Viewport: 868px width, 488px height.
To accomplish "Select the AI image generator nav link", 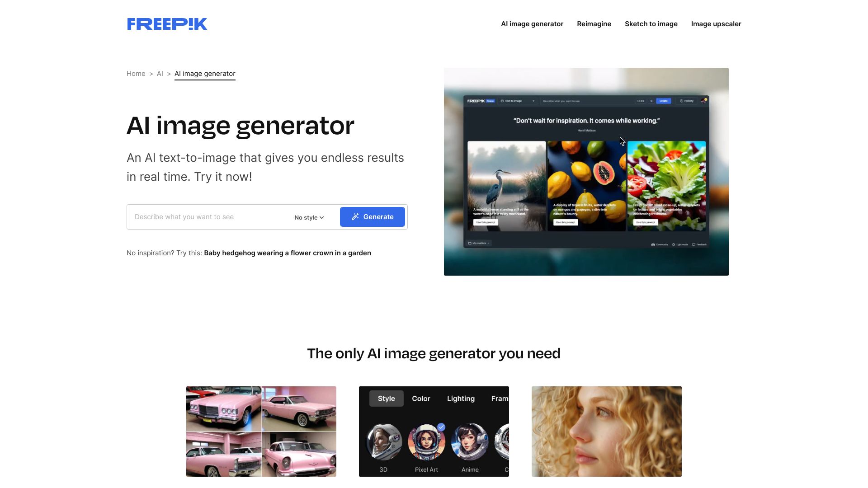I will click(x=532, y=24).
